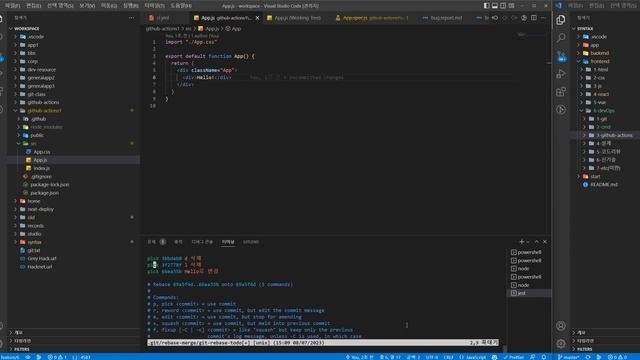Open the 도움말 menu
640x360 pixels.
pos(181,6)
